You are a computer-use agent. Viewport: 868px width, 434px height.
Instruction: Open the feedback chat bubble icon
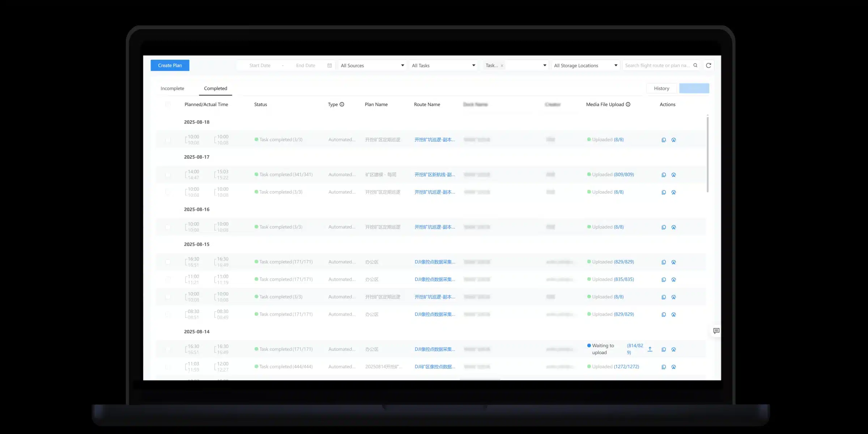coord(716,331)
